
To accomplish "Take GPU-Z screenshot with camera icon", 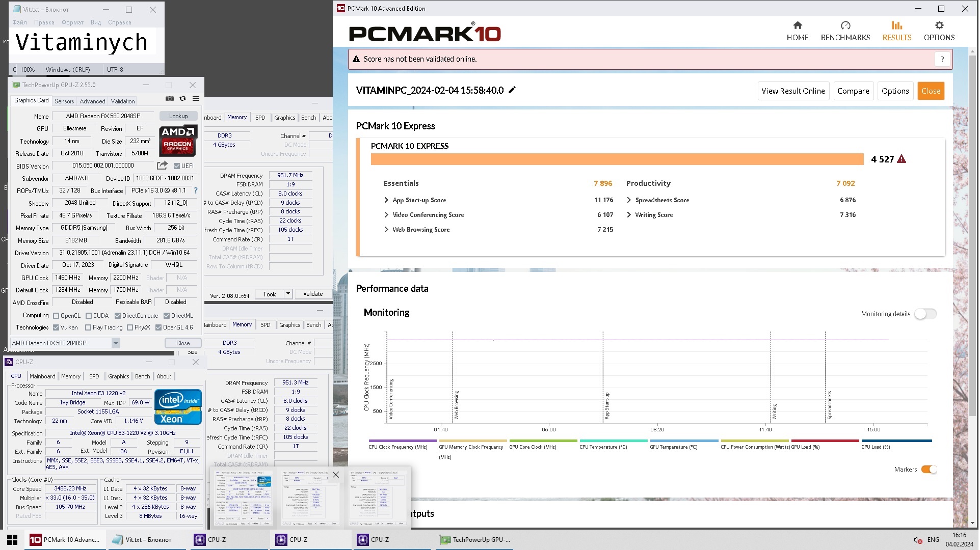I will click(170, 99).
